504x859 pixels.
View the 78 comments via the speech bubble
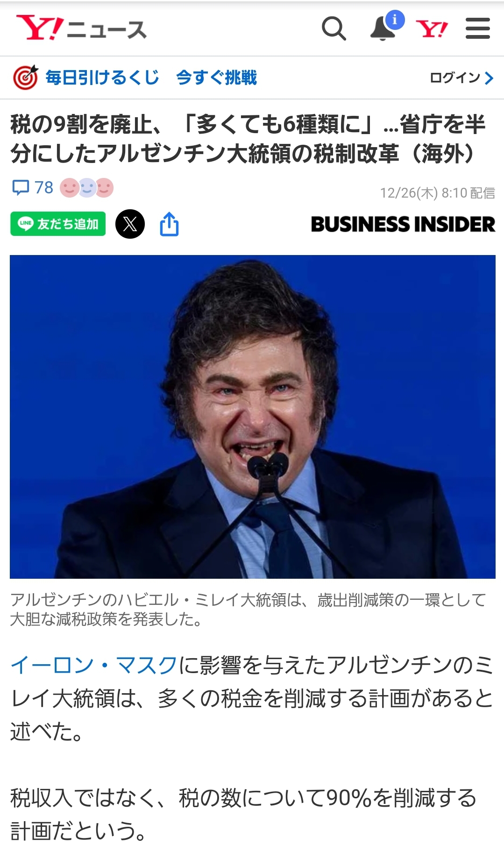tap(32, 188)
